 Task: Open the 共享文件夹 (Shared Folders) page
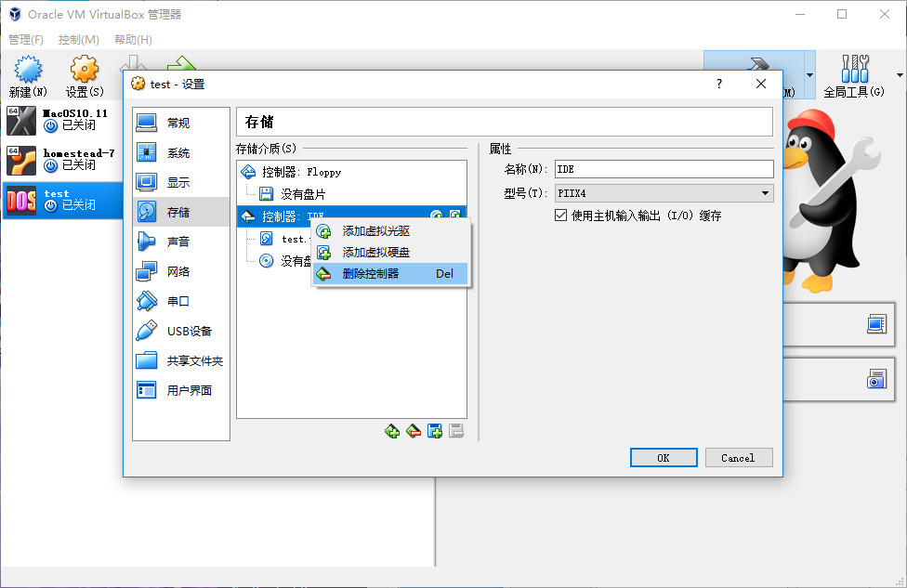click(194, 360)
